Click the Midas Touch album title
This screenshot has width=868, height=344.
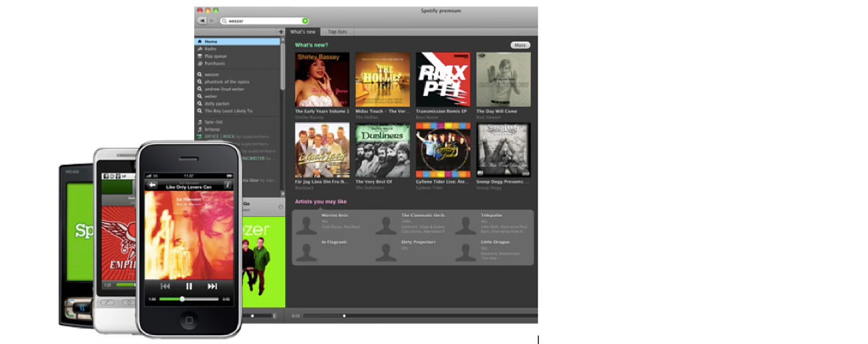[x=383, y=111]
